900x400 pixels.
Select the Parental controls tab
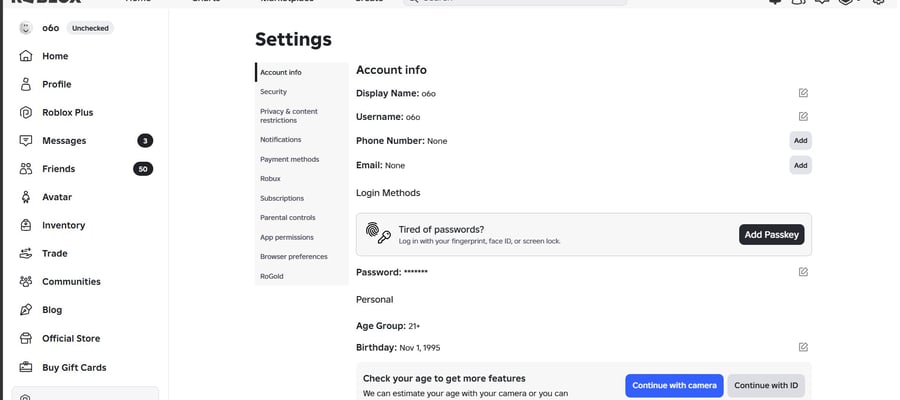tap(288, 218)
